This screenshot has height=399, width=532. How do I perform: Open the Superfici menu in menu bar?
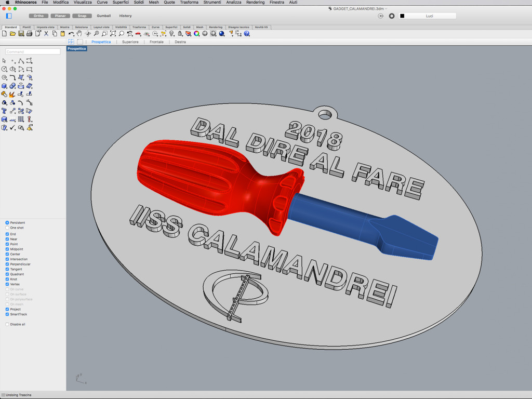[x=121, y=2]
